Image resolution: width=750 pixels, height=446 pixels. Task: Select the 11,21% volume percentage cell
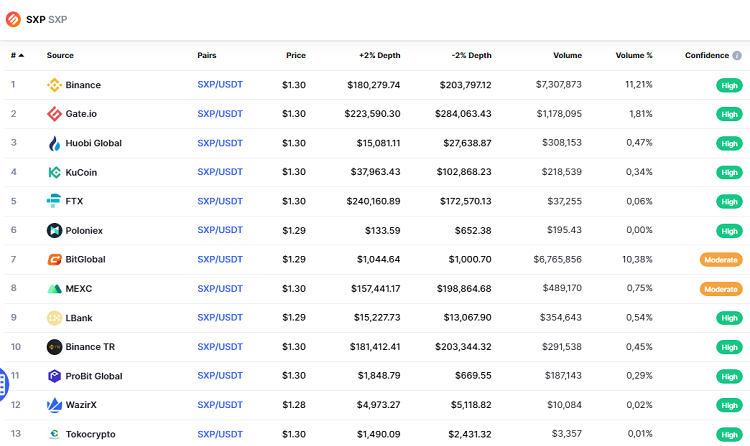(x=639, y=85)
